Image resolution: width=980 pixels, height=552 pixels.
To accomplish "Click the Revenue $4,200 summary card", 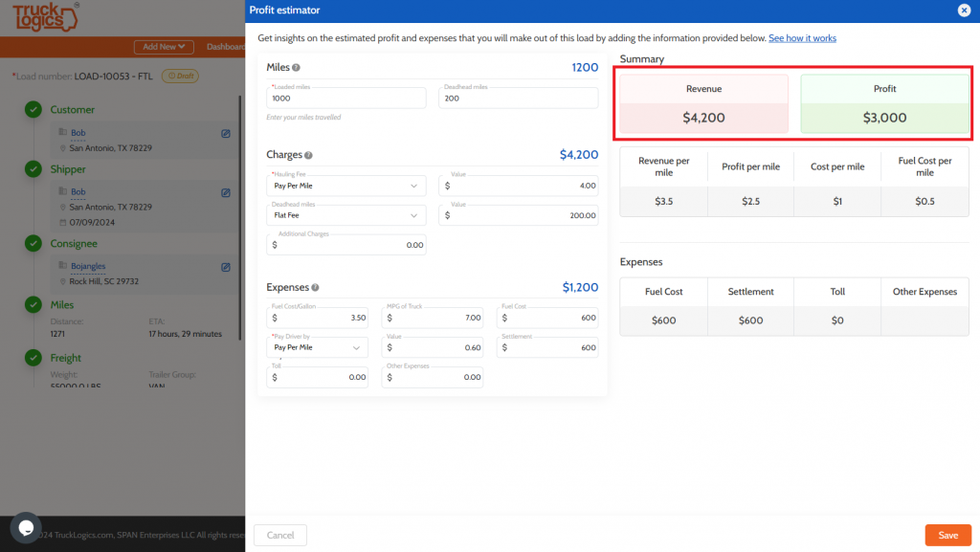I will point(703,103).
